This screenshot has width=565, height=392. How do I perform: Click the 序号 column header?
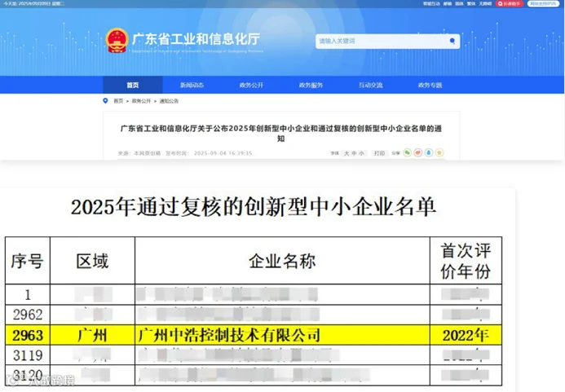pyautogui.click(x=28, y=261)
